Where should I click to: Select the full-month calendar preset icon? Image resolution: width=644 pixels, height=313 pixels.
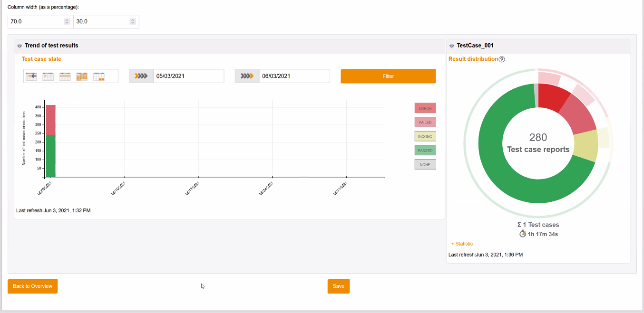81,76
